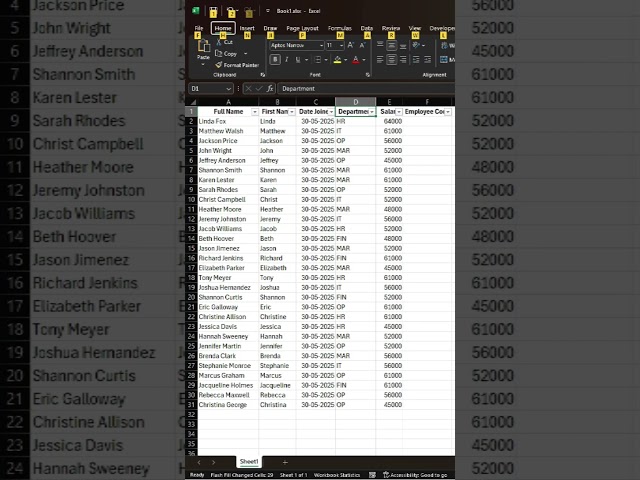Open Customize Quick Access Toolbar dropdown

[x=268, y=11]
